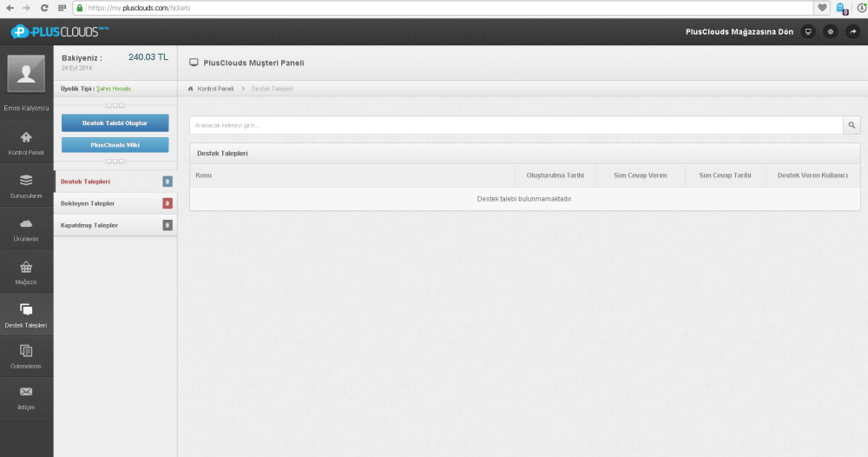Screen dimensions: 868x457
Task: Click Destek Talebi Oluştur button
Action: [x=115, y=123]
